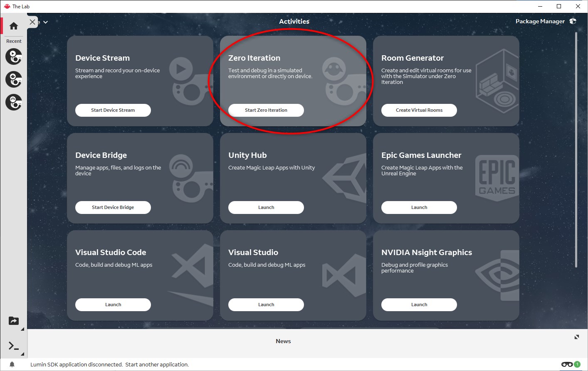
Task: Open recent Zero Iteration icon in sidebar
Action: point(14,79)
